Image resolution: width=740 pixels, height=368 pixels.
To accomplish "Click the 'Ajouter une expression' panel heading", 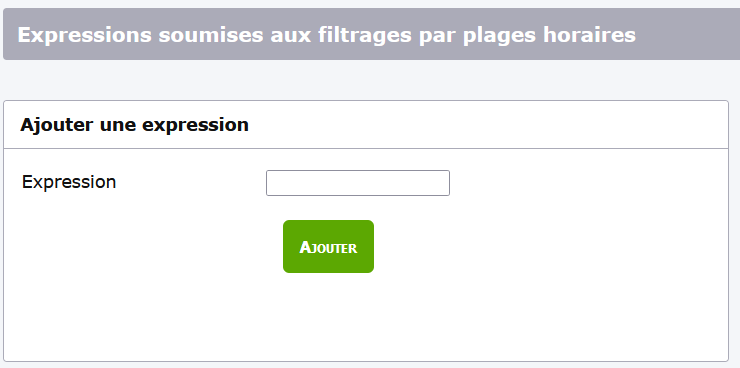I will (x=135, y=125).
